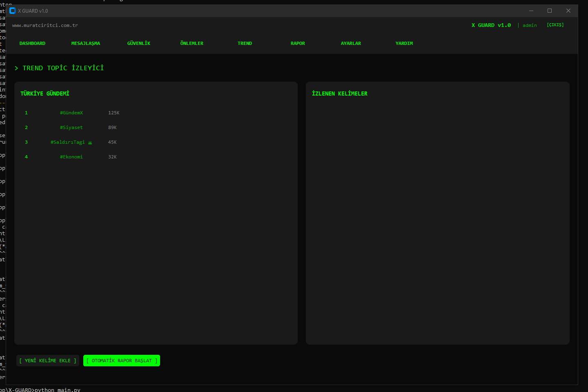The width and height of the screenshot is (588, 392).
Task: Select the #GündemX trend row
Action: tap(71, 113)
